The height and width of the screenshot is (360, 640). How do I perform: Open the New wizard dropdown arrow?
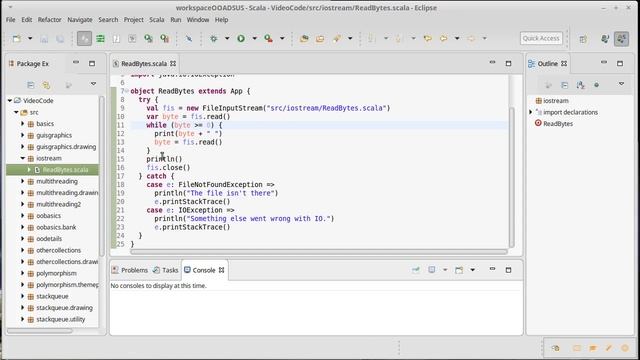(30, 38)
